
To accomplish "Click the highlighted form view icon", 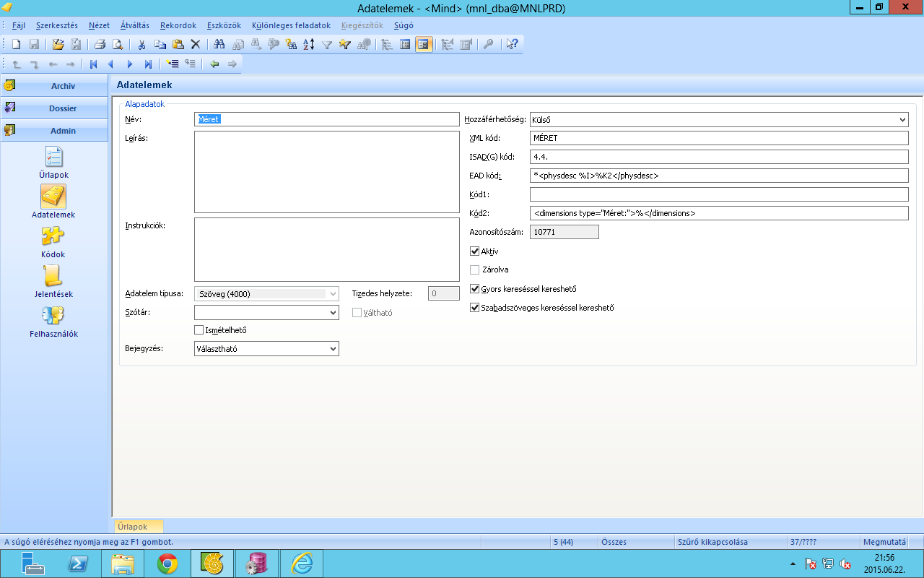I will click(x=423, y=44).
